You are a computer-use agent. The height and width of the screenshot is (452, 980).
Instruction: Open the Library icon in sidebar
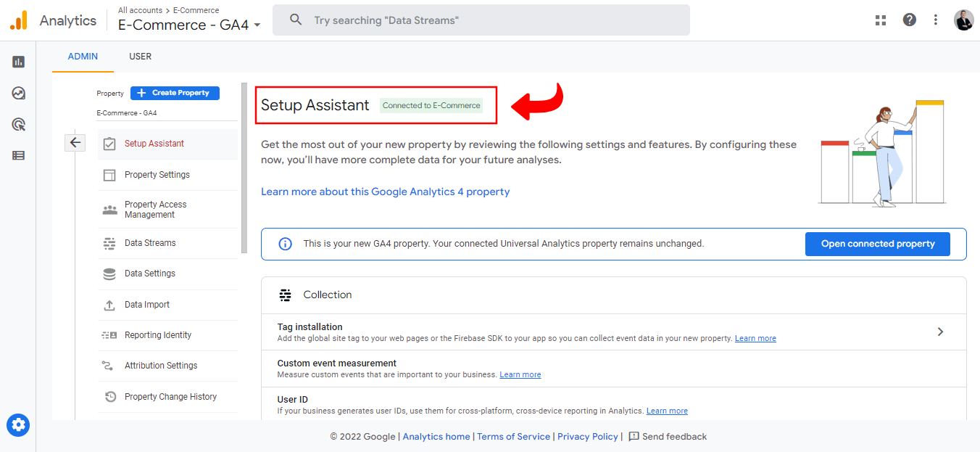point(18,155)
